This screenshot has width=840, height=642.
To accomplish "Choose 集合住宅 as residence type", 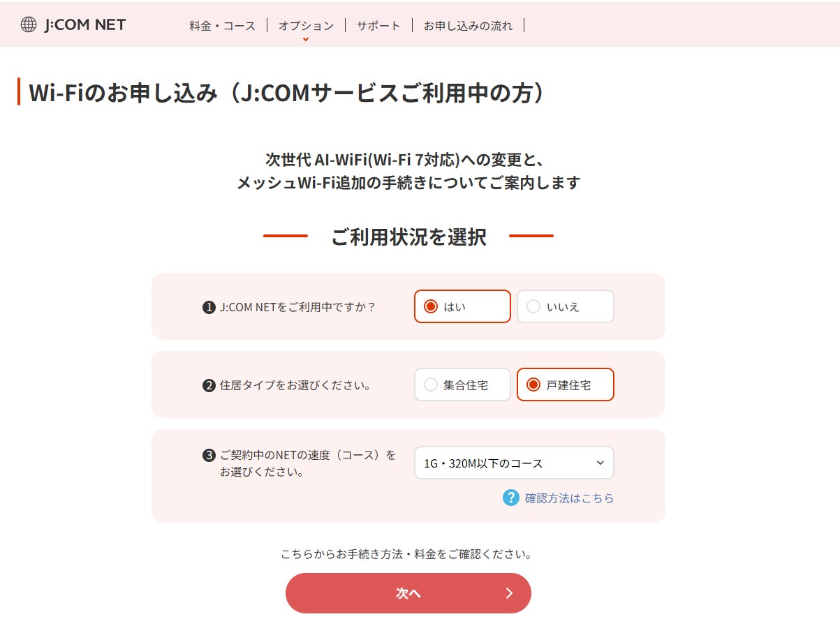I will (x=431, y=385).
